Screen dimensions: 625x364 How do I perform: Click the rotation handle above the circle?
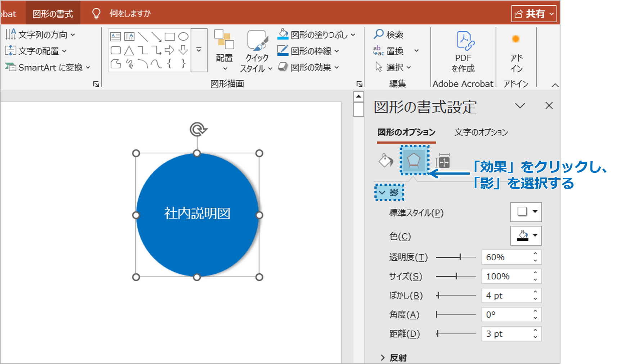click(198, 129)
